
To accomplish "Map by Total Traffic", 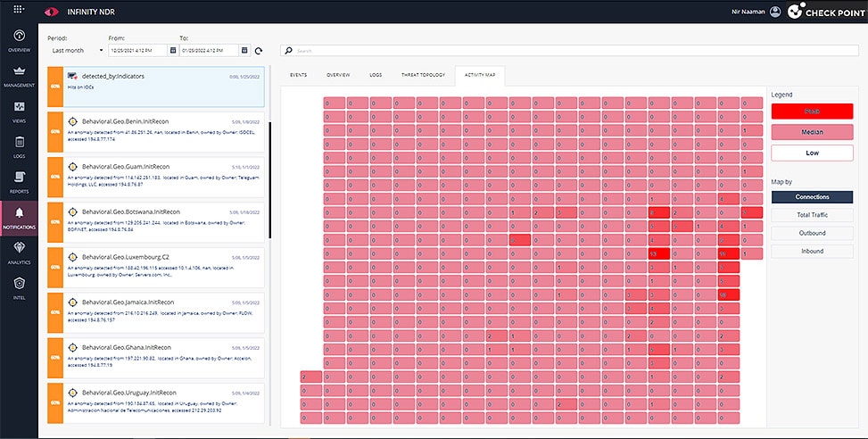I will [812, 215].
